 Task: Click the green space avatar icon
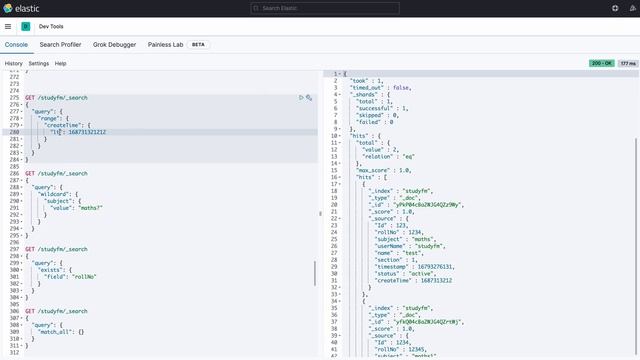tap(26, 27)
